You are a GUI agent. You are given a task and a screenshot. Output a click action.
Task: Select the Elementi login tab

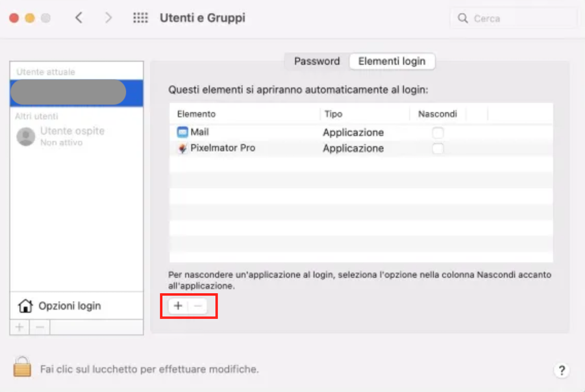click(x=392, y=62)
